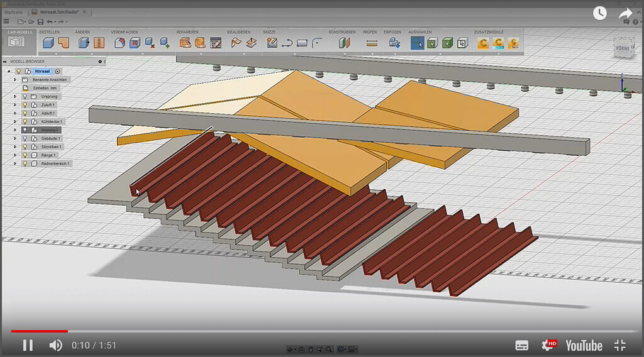Click the first IDEALISIEREN surface tool
The width and height of the screenshot is (644, 357).
coord(236,43)
